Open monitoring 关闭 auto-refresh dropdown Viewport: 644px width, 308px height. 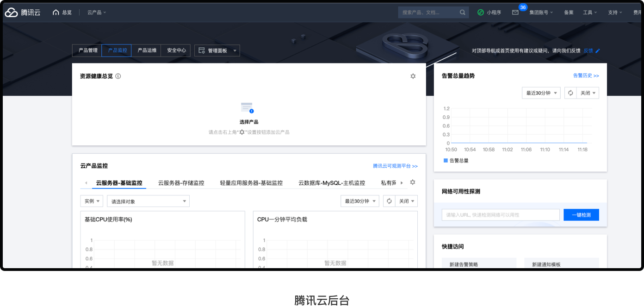tap(406, 201)
